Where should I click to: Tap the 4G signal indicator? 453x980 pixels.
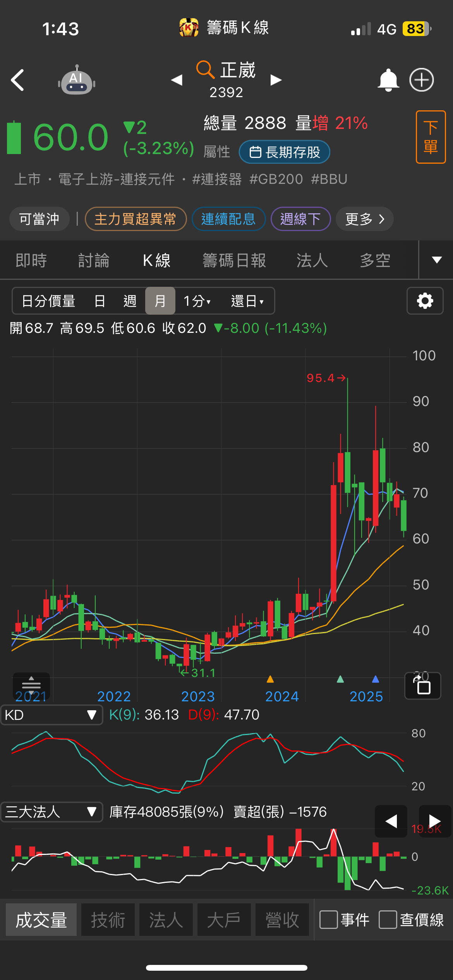tap(387, 29)
